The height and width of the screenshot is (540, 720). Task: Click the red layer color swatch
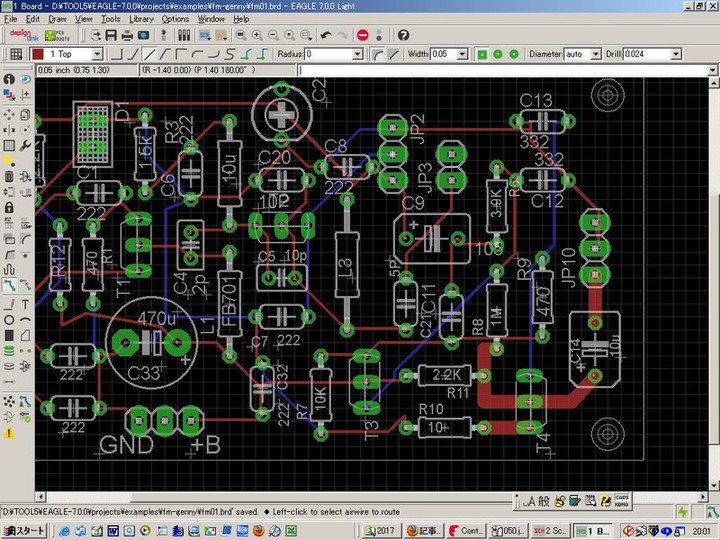click(x=37, y=54)
